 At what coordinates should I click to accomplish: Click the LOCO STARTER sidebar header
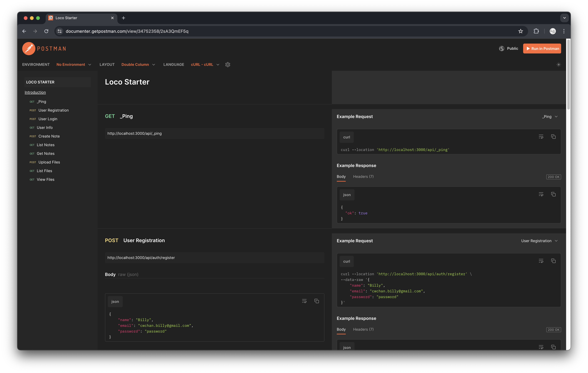(58, 82)
